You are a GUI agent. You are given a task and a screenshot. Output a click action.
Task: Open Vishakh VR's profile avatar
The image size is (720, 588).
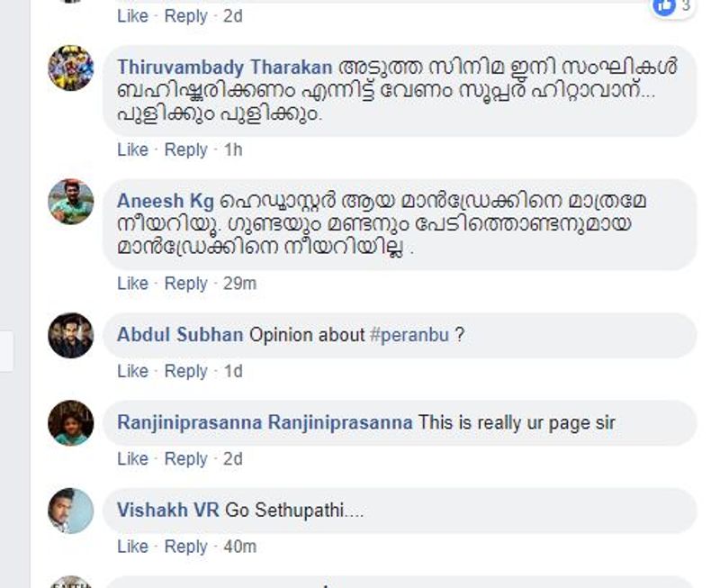[70, 511]
